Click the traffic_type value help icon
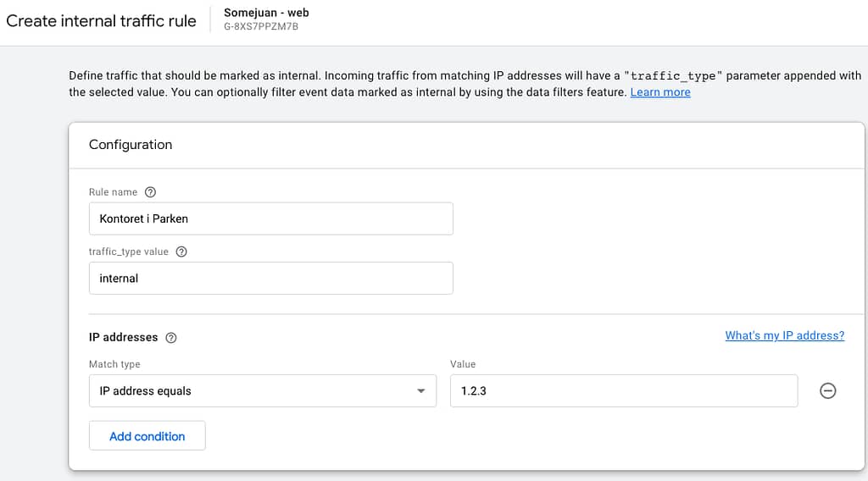 click(181, 252)
